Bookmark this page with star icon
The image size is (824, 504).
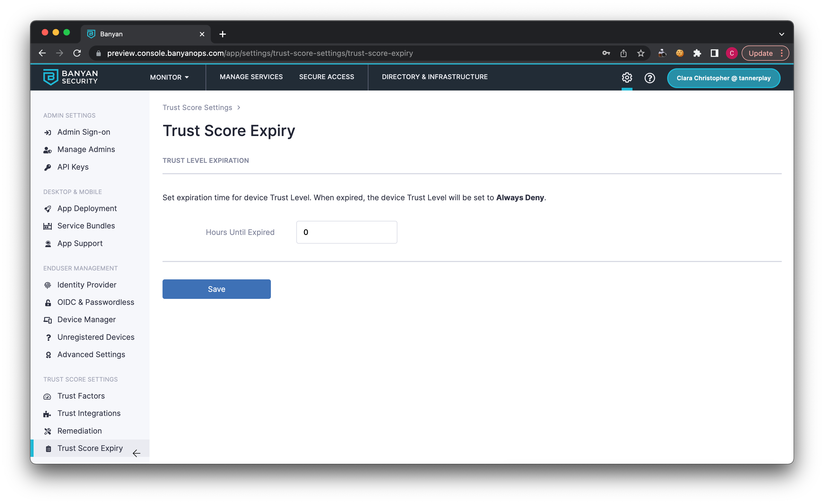pyautogui.click(x=640, y=53)
